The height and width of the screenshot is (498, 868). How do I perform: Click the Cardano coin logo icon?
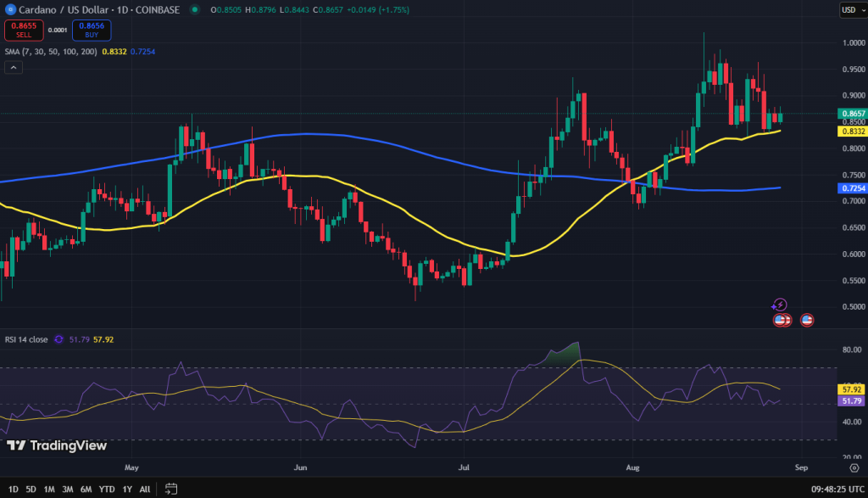point(10,9)
